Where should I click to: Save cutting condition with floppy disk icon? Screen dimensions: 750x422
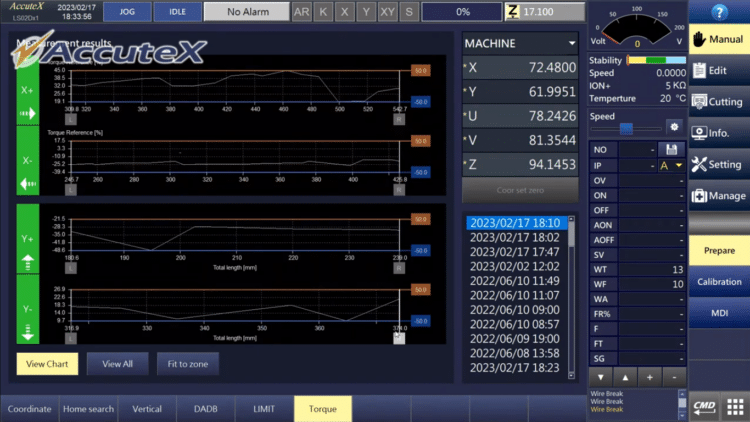point(671,150)
